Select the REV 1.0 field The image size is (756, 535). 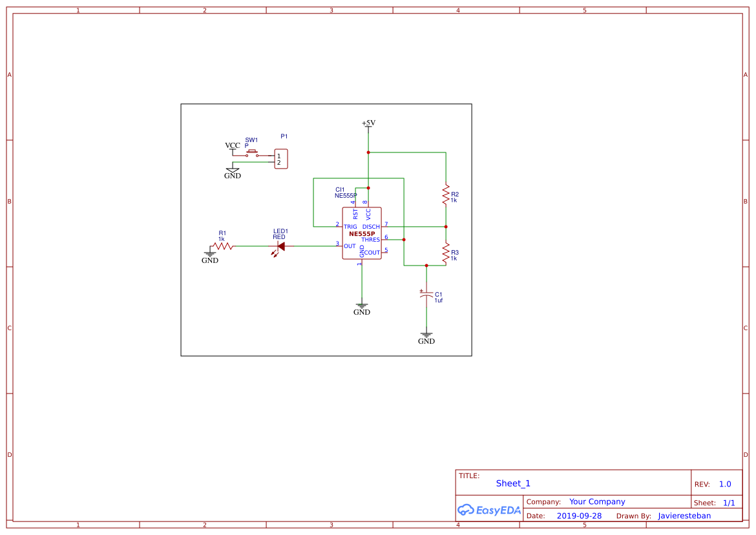[724, 484]
